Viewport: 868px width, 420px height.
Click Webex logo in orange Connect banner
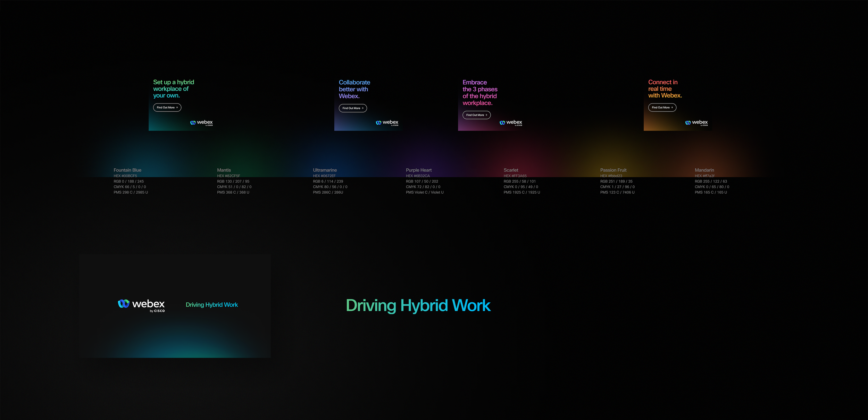[x=696, y=123]
